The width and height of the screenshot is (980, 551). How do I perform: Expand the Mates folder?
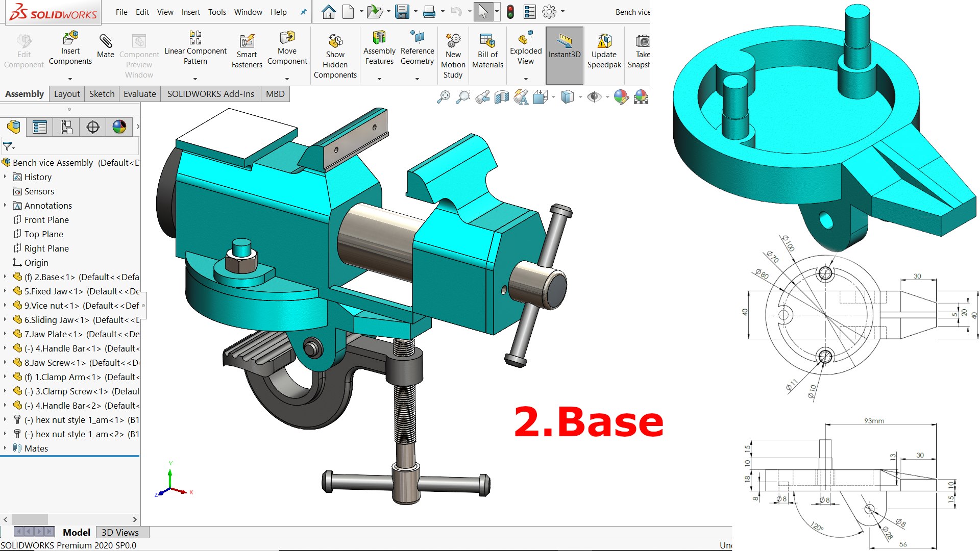coord(5,448)
